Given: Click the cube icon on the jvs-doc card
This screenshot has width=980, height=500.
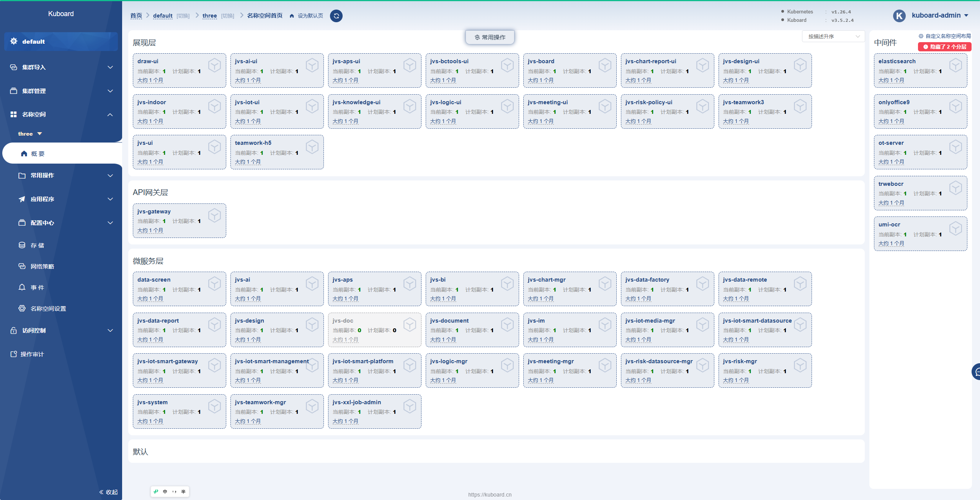Looking at the screenshot, I should coord(410,325).
